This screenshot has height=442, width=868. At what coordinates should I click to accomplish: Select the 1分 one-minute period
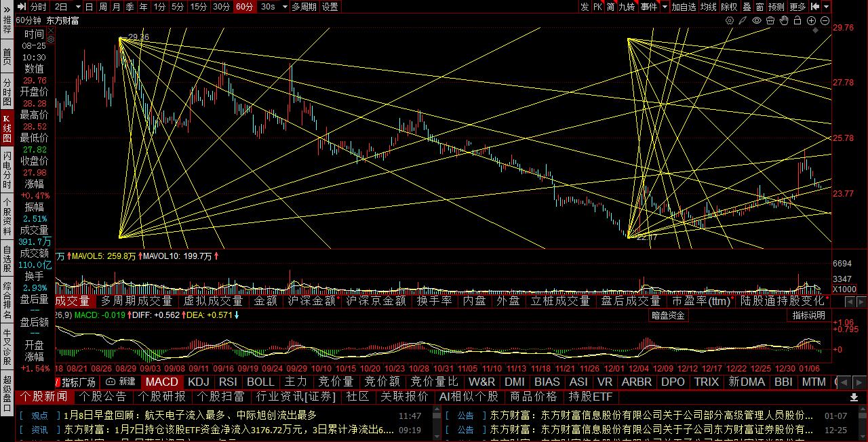[x=159, y=7]
